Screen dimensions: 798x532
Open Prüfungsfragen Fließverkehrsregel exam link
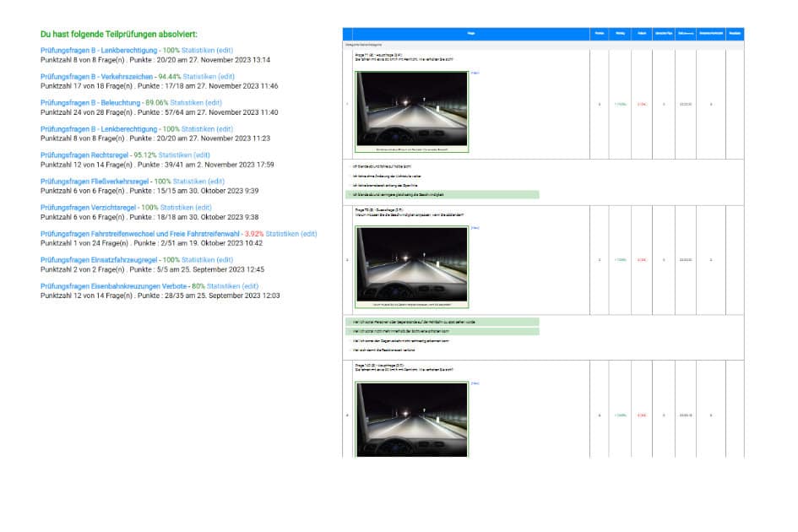pyautogui.click(x=95, y=182)
